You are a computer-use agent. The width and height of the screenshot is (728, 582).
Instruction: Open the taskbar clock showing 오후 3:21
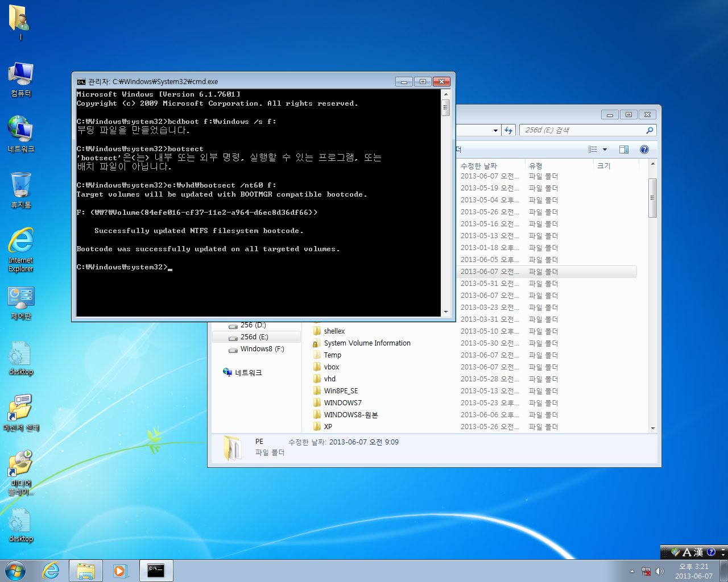(693, 571)
